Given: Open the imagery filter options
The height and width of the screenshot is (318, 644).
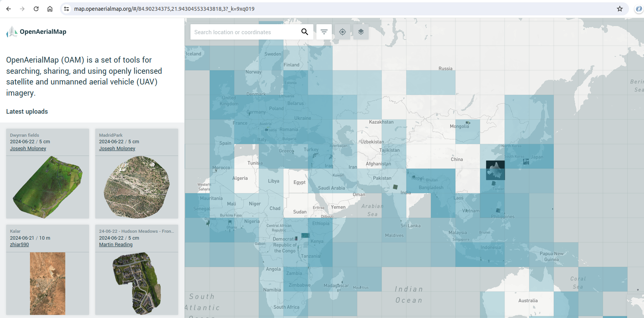Looking at the screenshot, I should pos(324,32).
